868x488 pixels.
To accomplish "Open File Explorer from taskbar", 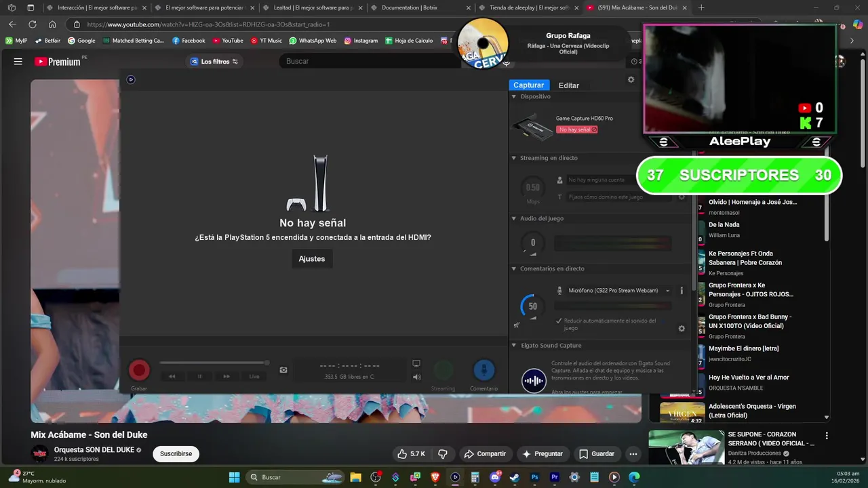I will [355, 477].
